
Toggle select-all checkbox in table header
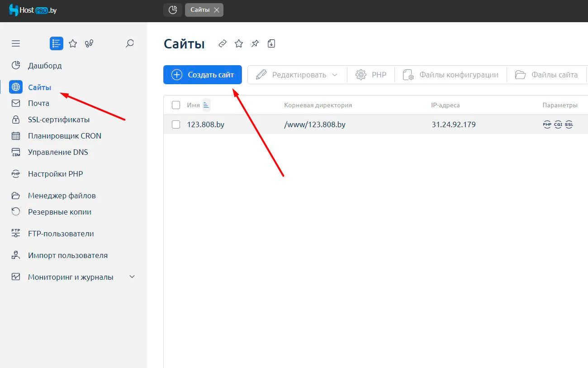176,105
